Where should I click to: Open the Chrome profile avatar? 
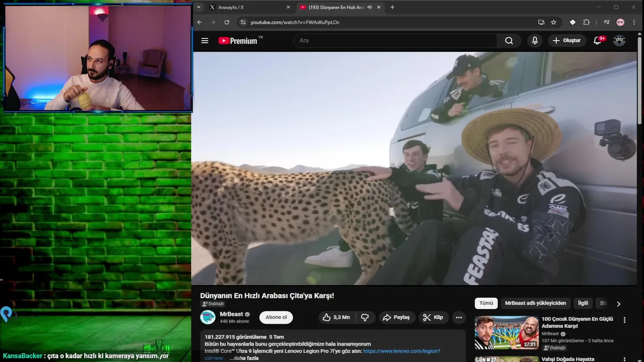point(620,22)
